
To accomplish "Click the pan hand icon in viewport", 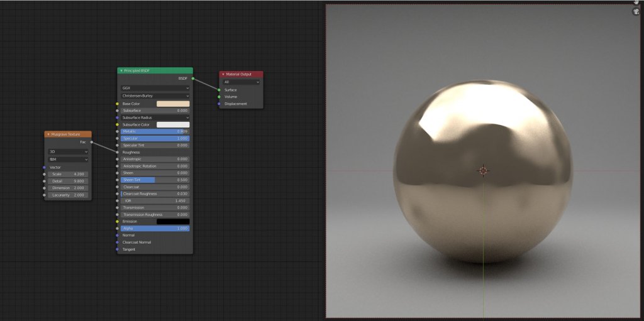I will [636, 2].
